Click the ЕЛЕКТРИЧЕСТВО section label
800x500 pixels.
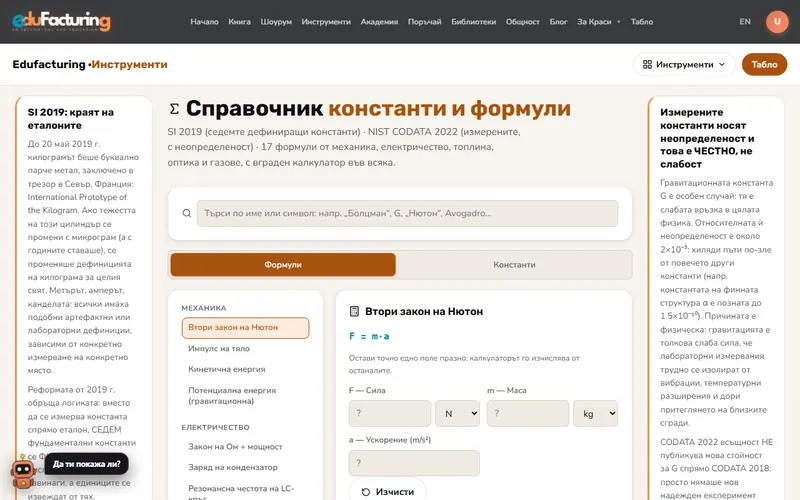215,428
